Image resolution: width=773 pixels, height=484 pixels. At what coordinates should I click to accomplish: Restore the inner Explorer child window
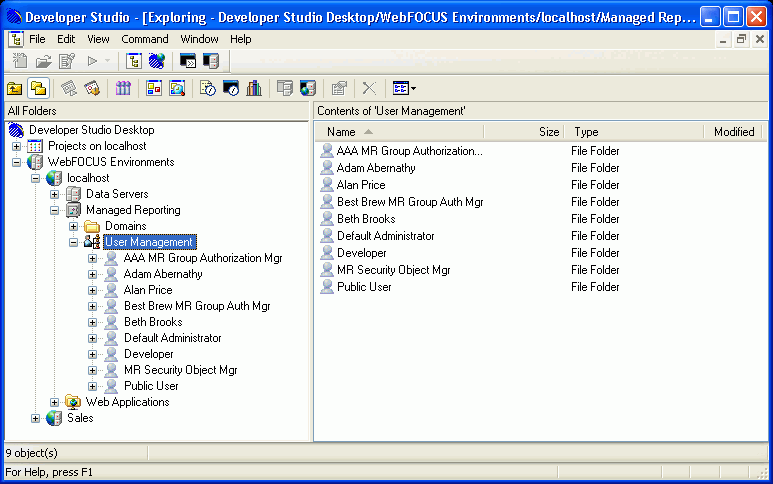point(741,39)
